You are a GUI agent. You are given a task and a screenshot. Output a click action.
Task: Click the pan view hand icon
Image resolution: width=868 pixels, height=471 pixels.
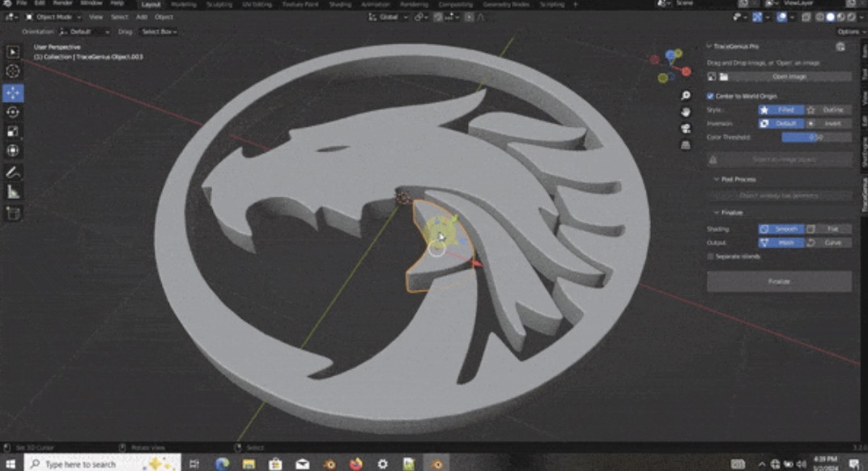(x=686, y=112)
